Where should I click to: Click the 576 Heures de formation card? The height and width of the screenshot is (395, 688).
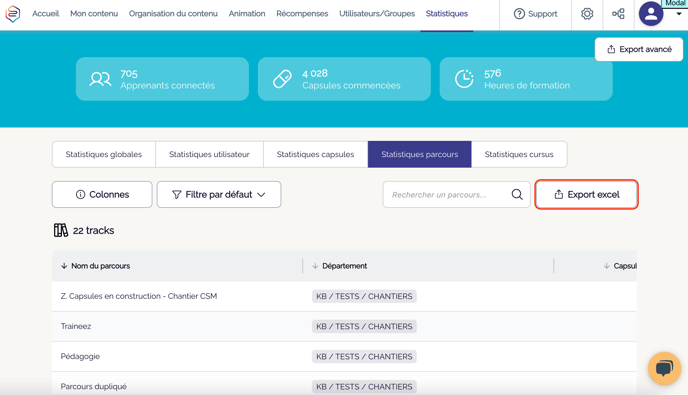click(526, 79)
